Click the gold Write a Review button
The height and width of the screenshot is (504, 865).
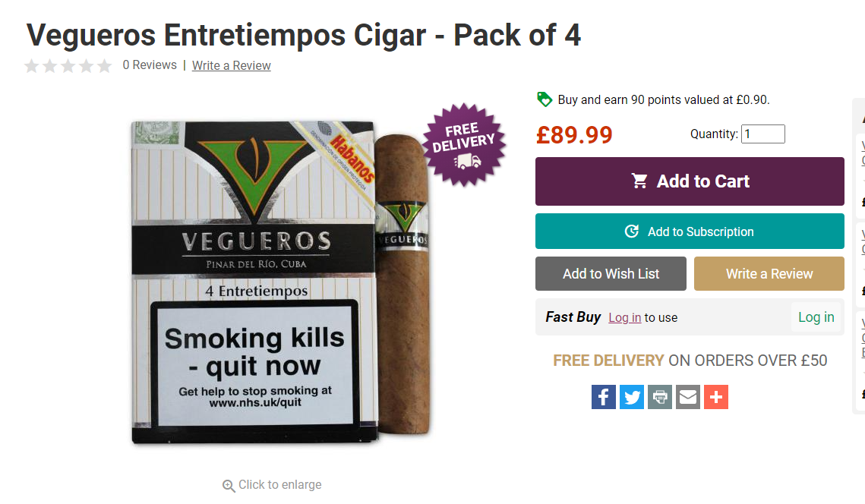click(769, 273)
